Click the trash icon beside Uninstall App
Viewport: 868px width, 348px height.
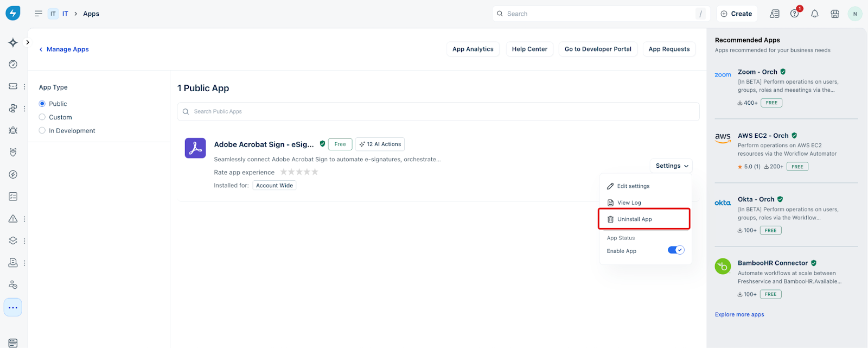(610, 219)
